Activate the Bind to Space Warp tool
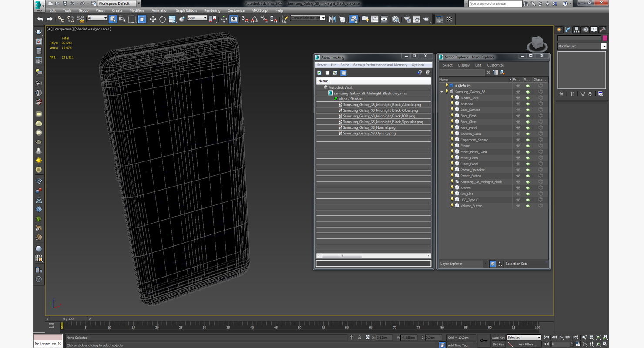The width and height of the screenshot is (644, 348). (80, 19)
